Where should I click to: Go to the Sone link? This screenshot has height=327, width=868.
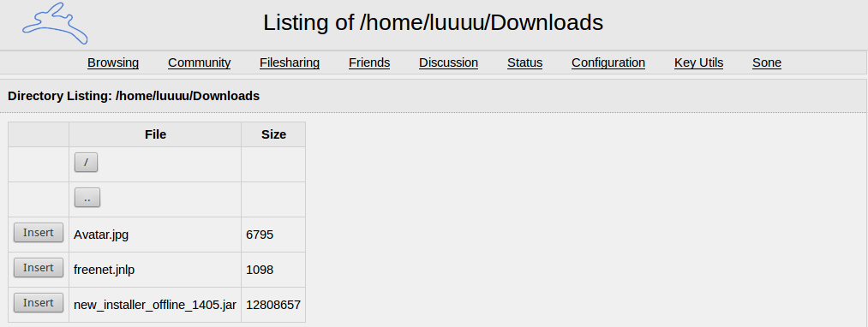[x=767, y=62]
